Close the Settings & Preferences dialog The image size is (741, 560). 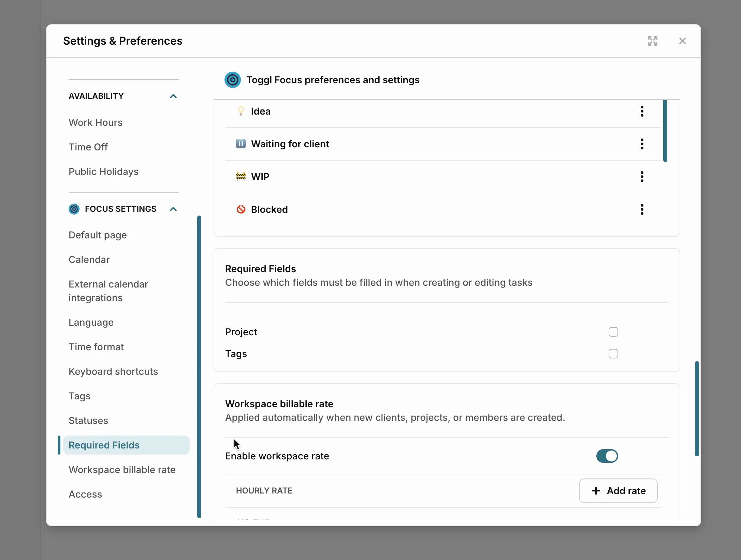pos(682,41)
